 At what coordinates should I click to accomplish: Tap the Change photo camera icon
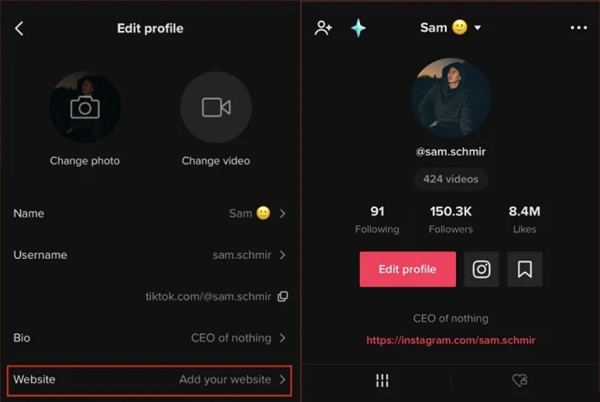point(85,107)
